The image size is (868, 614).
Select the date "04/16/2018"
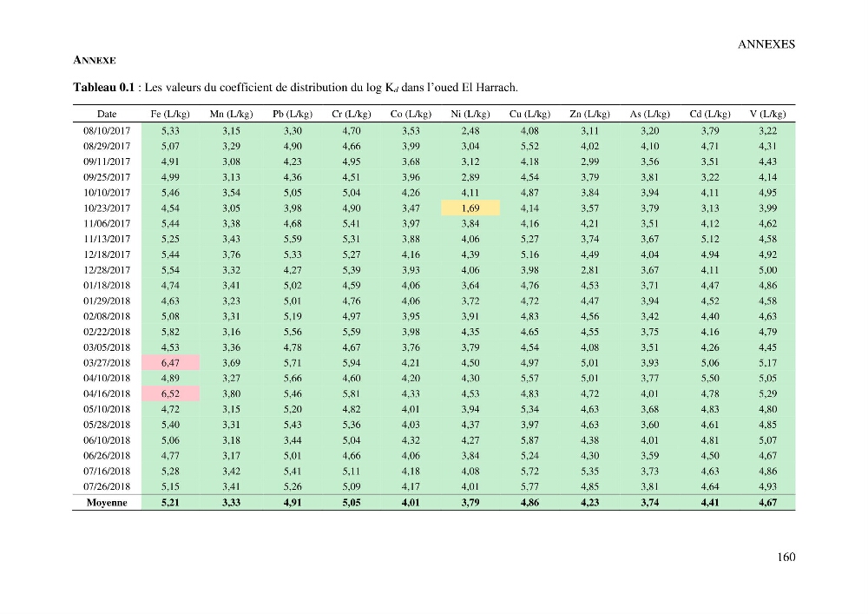point(107,393)
